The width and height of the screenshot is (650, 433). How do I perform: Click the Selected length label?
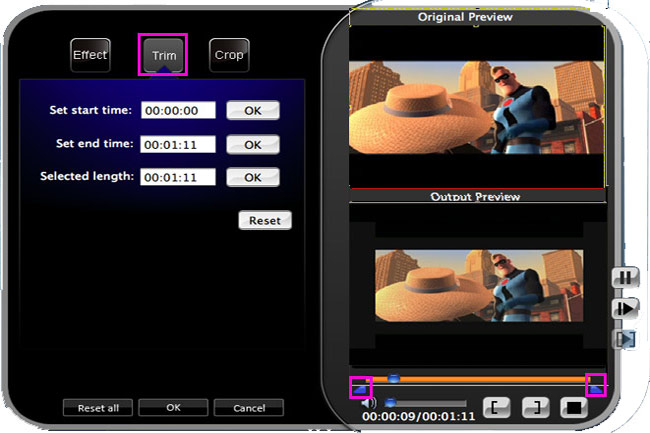(x=87, y=176)
